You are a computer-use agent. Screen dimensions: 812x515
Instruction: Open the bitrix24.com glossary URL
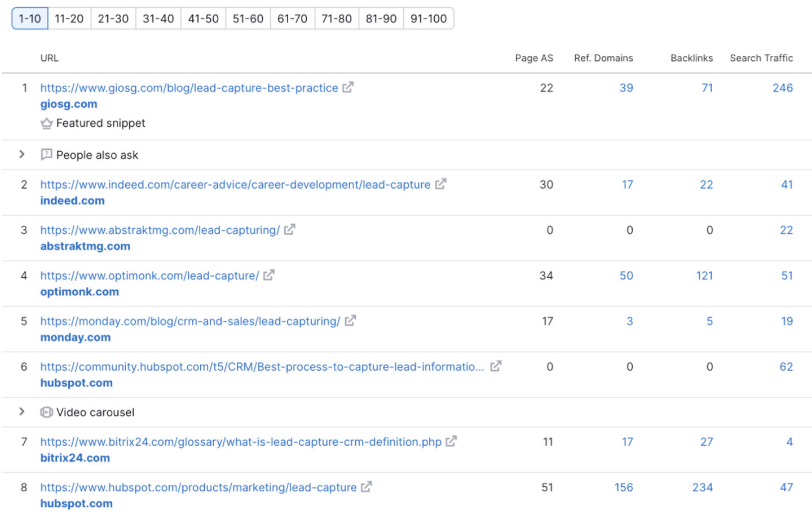[x=241, y=442]
